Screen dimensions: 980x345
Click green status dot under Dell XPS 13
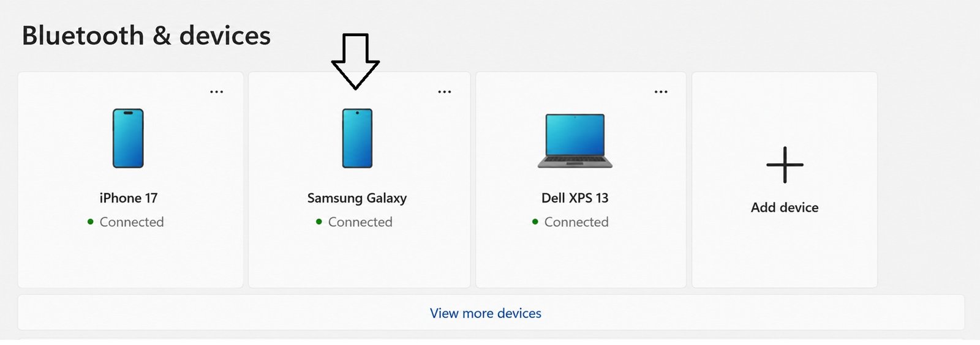535,222
